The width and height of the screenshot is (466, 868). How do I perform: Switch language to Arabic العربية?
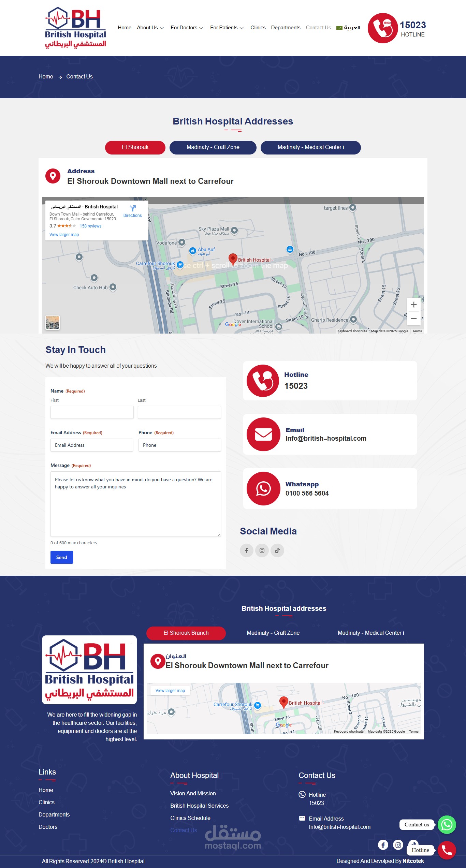point(348,28)
